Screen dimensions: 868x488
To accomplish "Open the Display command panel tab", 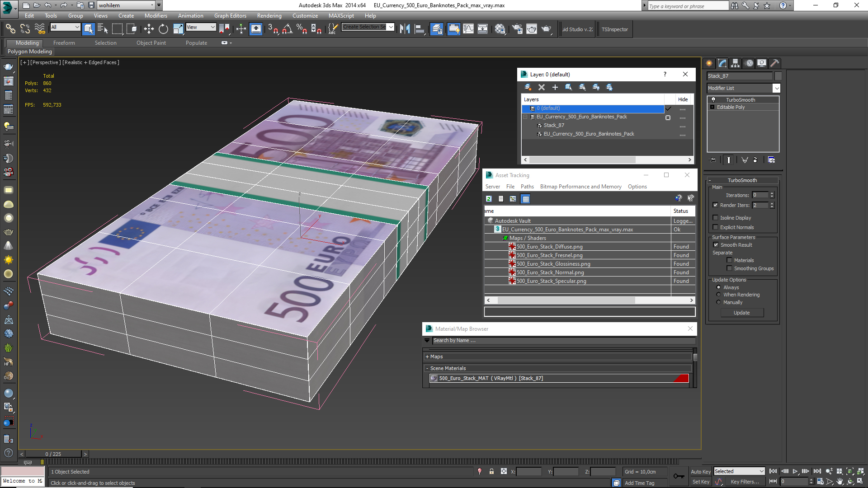I will (x=762, y=63).
